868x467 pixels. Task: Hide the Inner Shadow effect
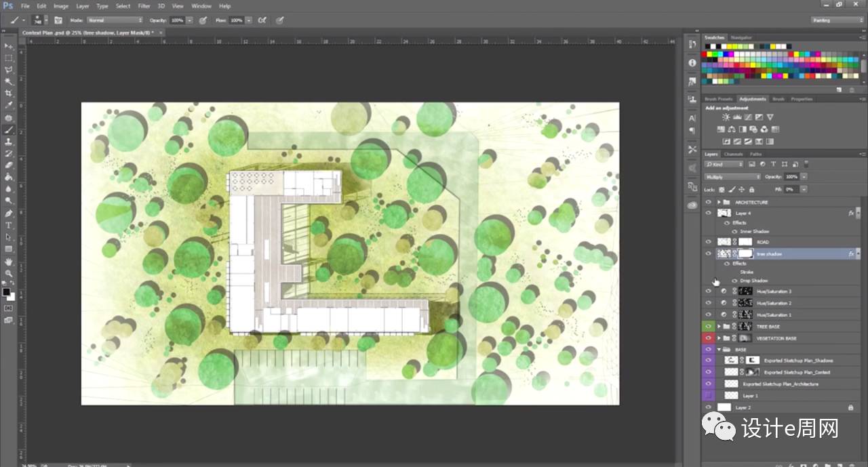point(734,231)
